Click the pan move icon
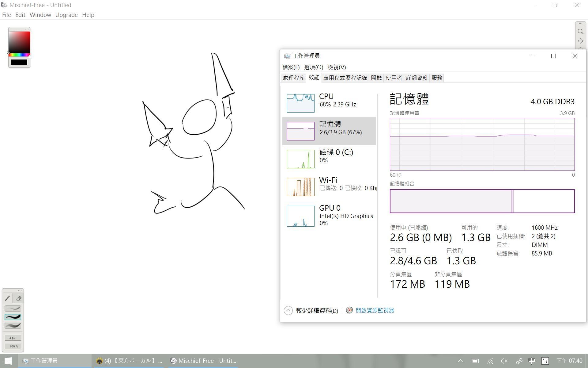Image resolution: width=588 pixels, height=368 pixels. click(x=580, y=41)
